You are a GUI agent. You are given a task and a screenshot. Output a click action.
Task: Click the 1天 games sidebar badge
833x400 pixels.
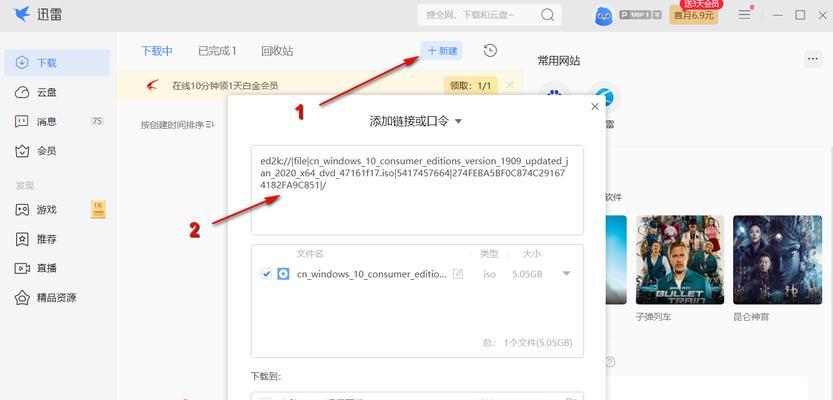(x=98, y=209)
